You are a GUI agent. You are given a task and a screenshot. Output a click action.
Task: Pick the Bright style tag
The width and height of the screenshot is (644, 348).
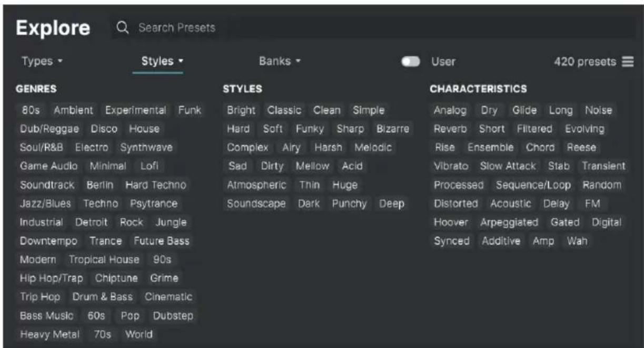(x=241, y=111)
